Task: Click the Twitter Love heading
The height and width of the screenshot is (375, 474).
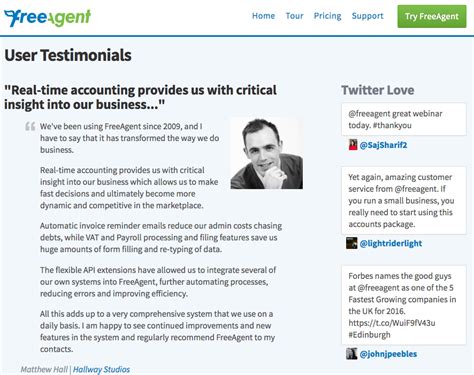Action: pos(378,90)
